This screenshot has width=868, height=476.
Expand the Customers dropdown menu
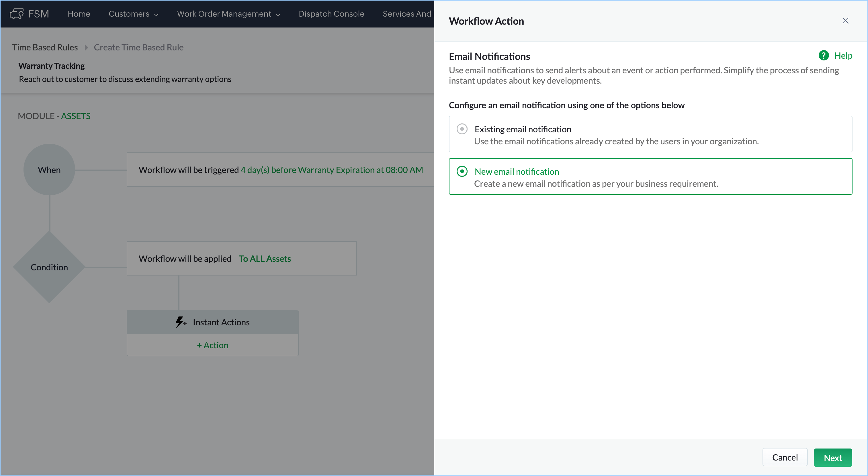point(133,14)
